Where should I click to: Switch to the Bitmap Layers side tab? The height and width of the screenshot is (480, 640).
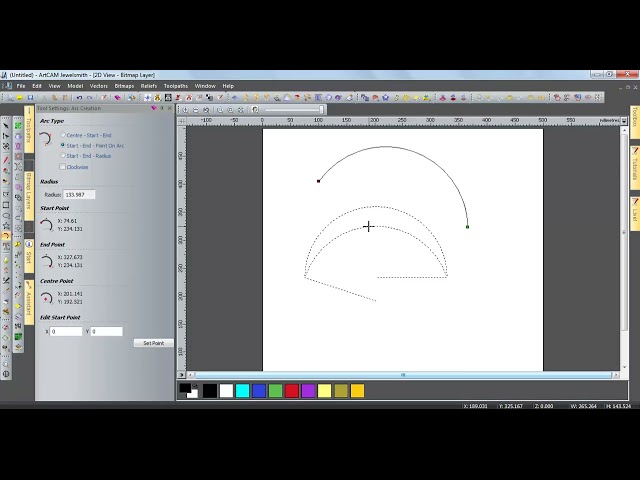click(x=29, y=196)
